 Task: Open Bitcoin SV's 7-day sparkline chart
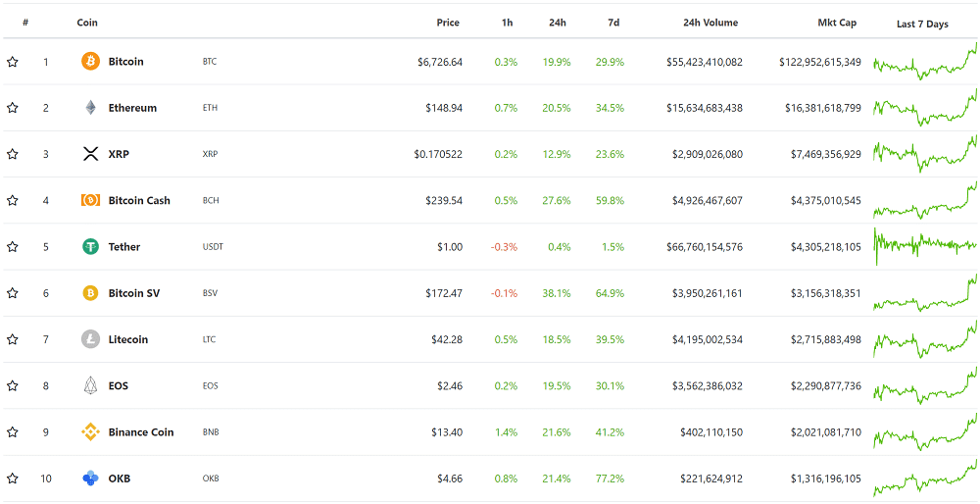click(925, 292)
